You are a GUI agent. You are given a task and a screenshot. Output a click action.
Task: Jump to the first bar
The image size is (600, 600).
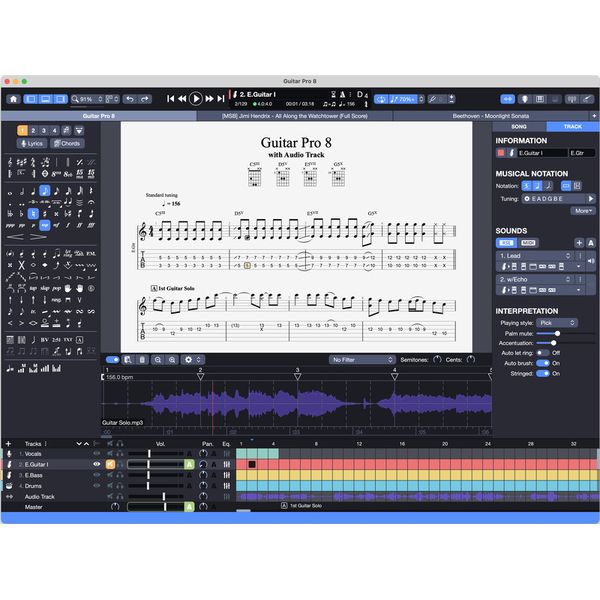pos(170,99)
